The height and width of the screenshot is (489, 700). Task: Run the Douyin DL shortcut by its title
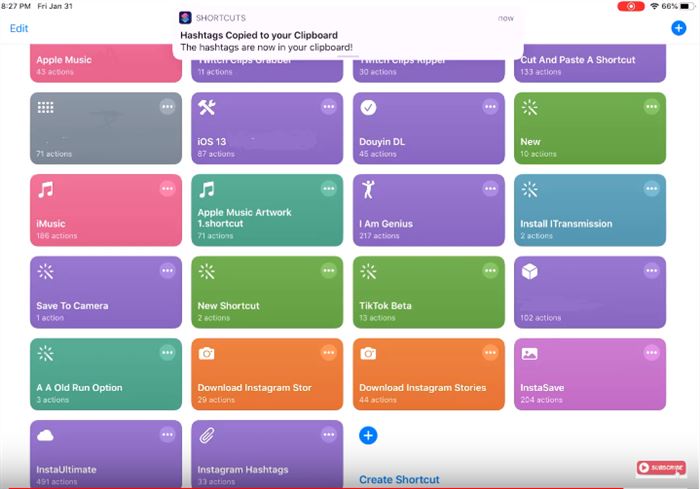[382, 142]
